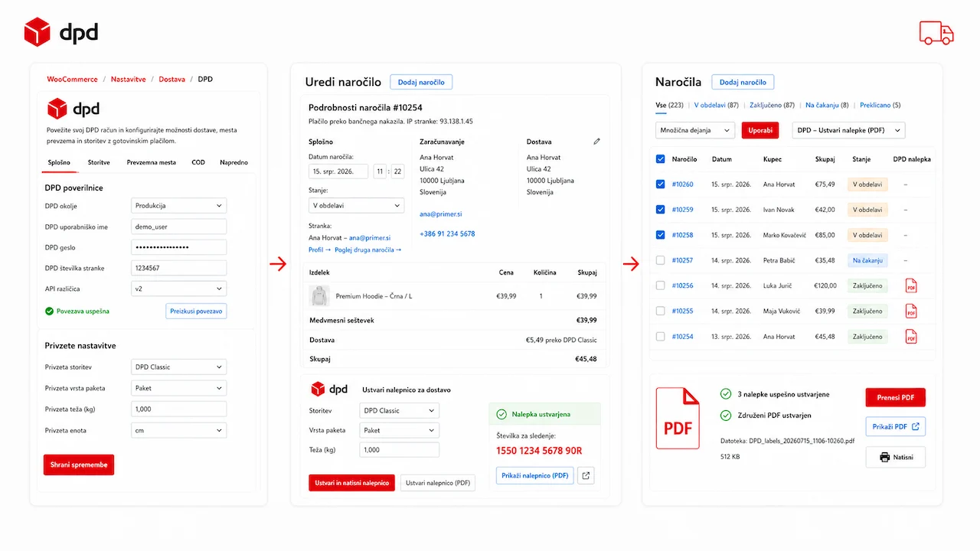Click the DPD uporabniško ime input field
Viewport: 980px width, 551px height.
179,227
